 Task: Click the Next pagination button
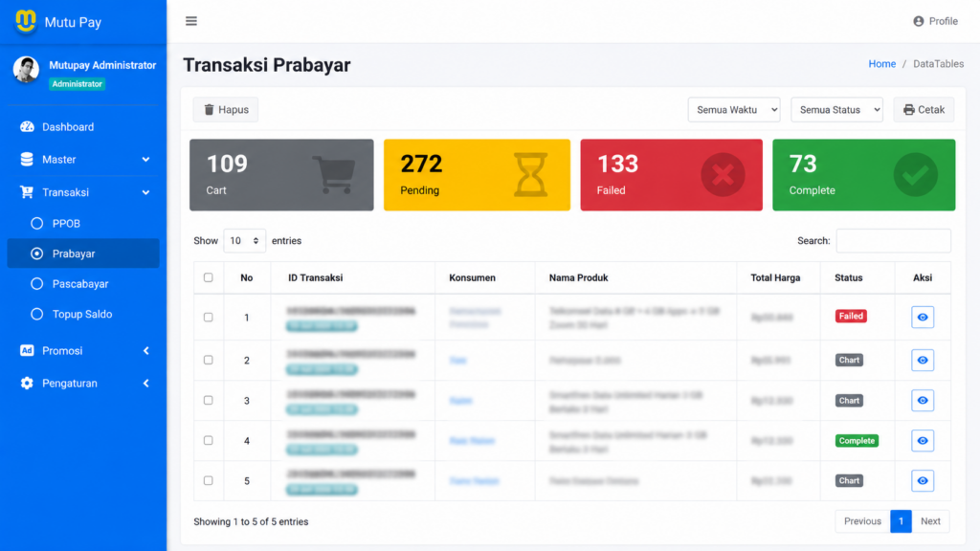click(930, 521)
